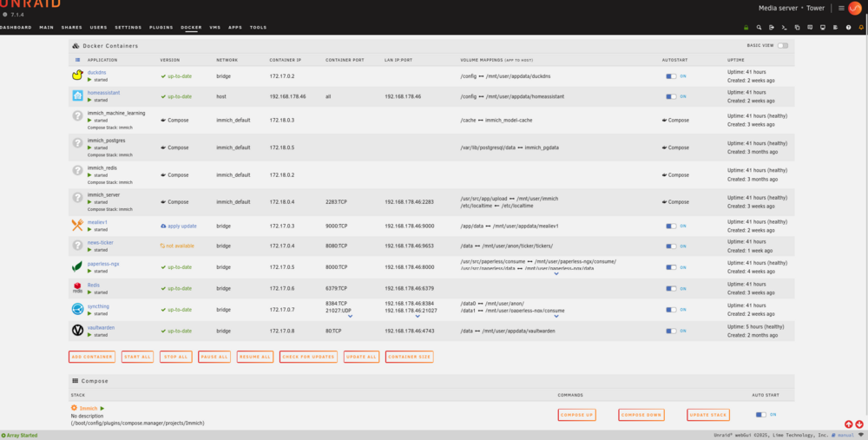The image size is (868, 440).
Task: Open the VMs menu
Action: click(x=214, y=27)
